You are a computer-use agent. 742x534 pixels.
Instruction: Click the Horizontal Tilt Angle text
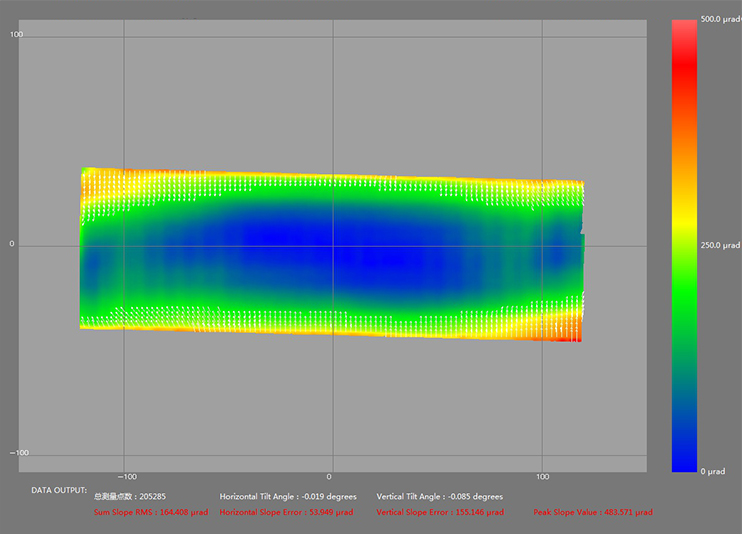[288, 496]
